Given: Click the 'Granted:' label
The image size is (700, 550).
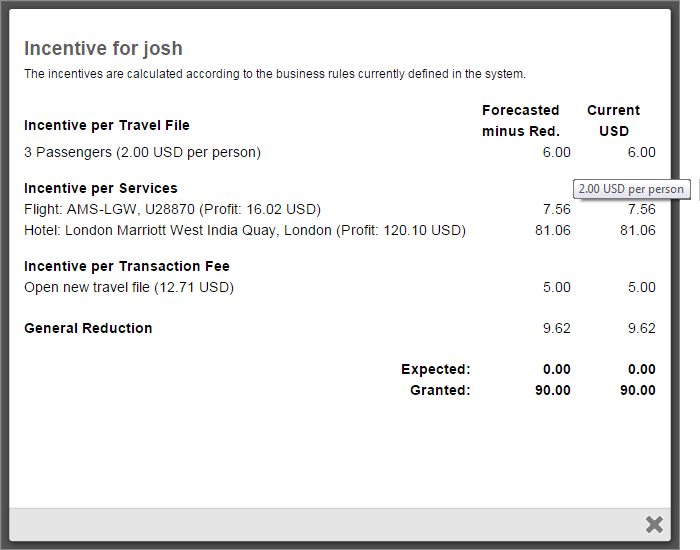Looking at the screenshot, I should [x=440, y=390].
